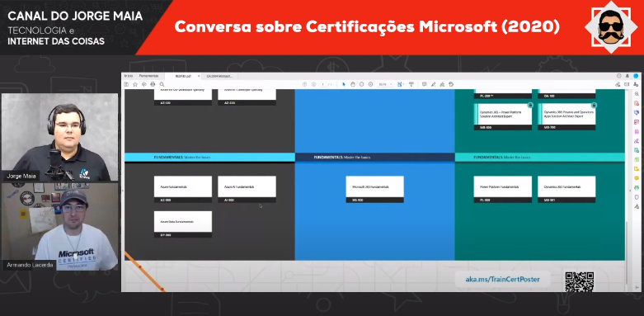Add a comment with the note icon

[x=425, y=84]
